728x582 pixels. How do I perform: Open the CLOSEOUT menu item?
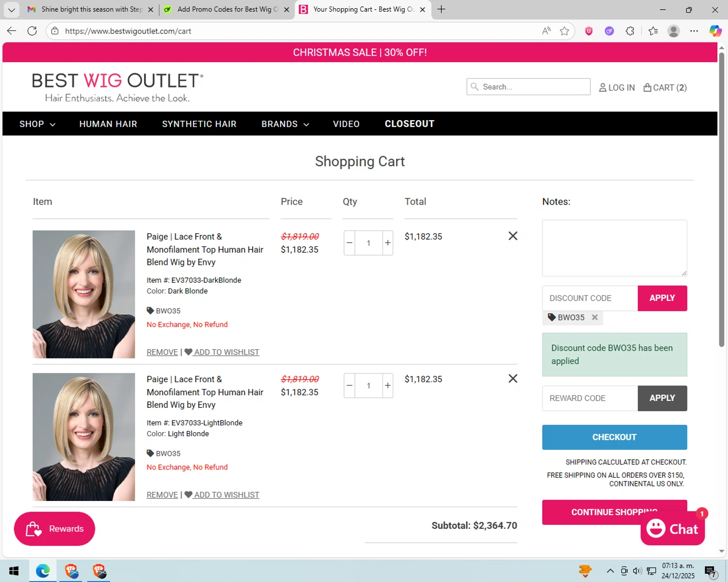click(410, 124)
